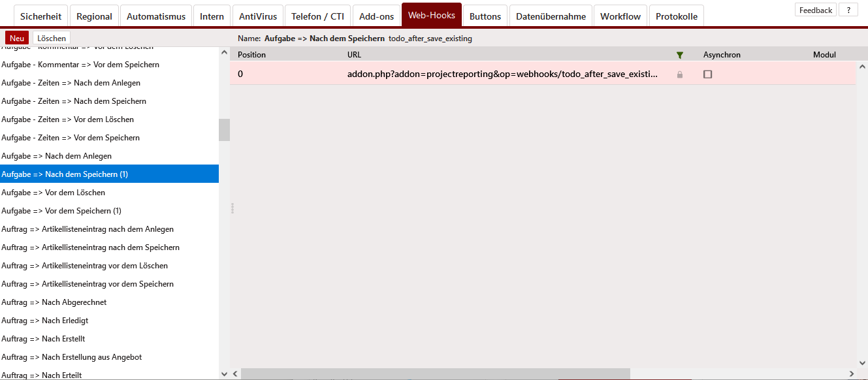Select 'Aufgabe => Vor dem Speichern (1)' entry
The height and width of the screenshot is (380, 868).
click(61, 211)
